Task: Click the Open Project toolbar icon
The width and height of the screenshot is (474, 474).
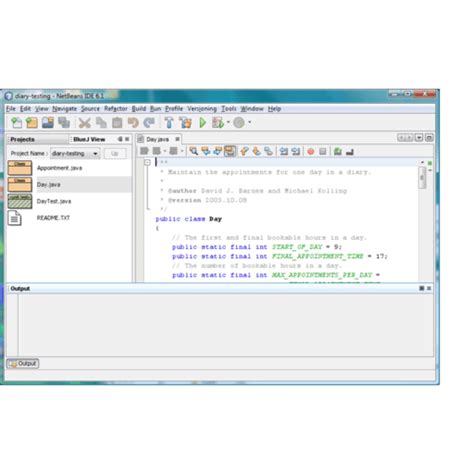Action: tap(48, 123)
